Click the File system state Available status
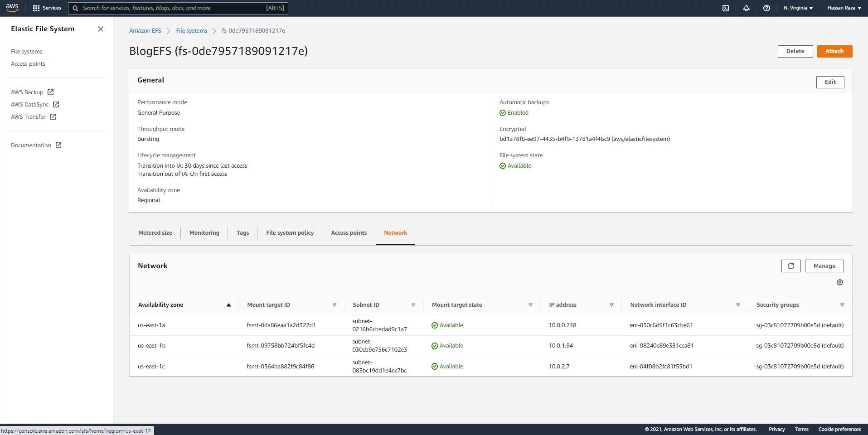 coord(515,166)
